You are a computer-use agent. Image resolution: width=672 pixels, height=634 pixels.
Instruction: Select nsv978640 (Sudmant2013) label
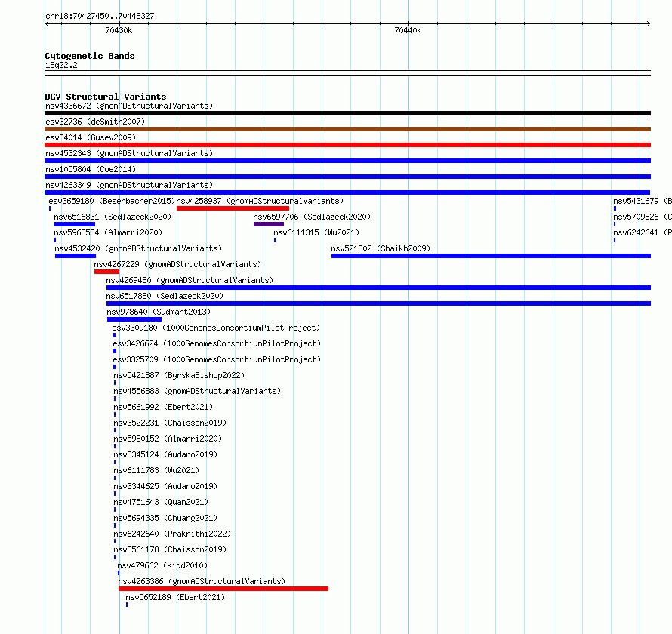(x=159, y=312)
